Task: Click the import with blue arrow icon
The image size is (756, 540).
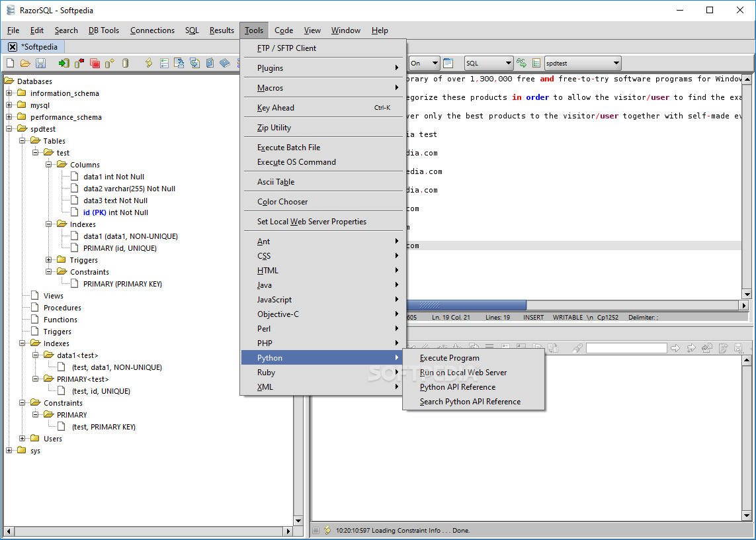Action: (179, 64)
